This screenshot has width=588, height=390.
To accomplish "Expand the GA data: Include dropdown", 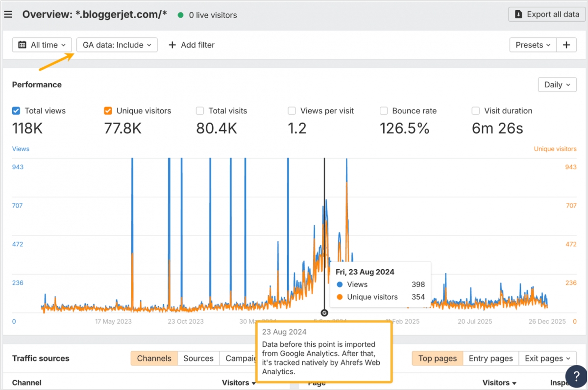I will pos(117,45).
